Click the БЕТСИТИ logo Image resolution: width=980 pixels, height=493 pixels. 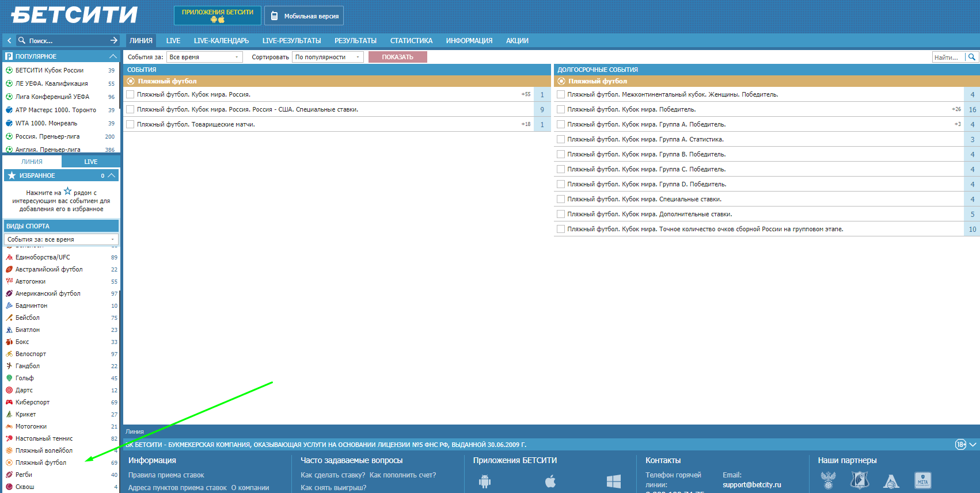pyautogui.click(x=74, y=14)
